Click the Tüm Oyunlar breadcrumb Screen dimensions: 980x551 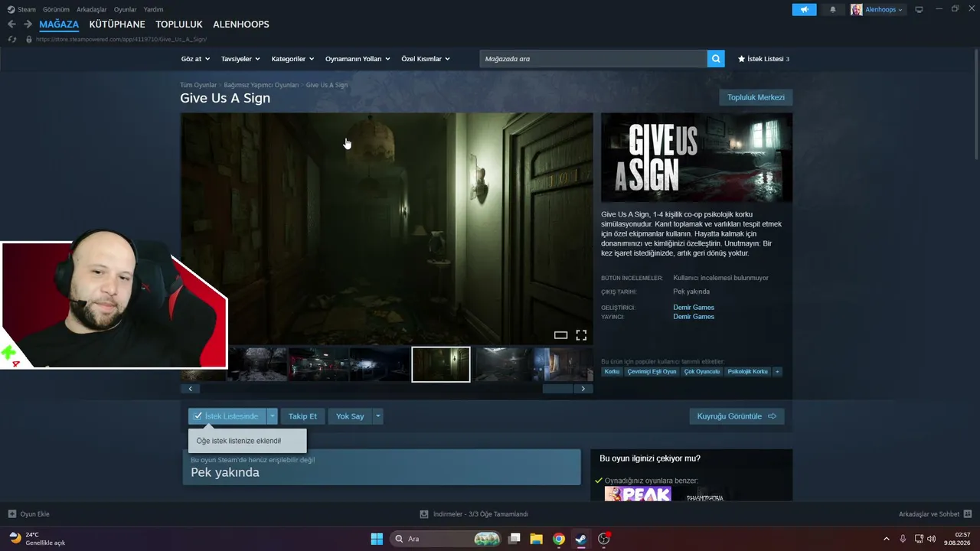(x=198, y=85)
